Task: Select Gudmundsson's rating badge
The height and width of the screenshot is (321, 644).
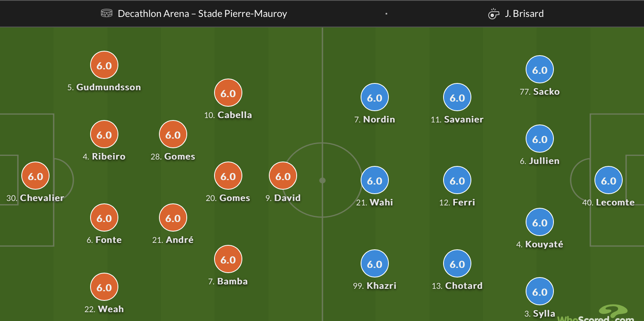Action: [104, 65]
